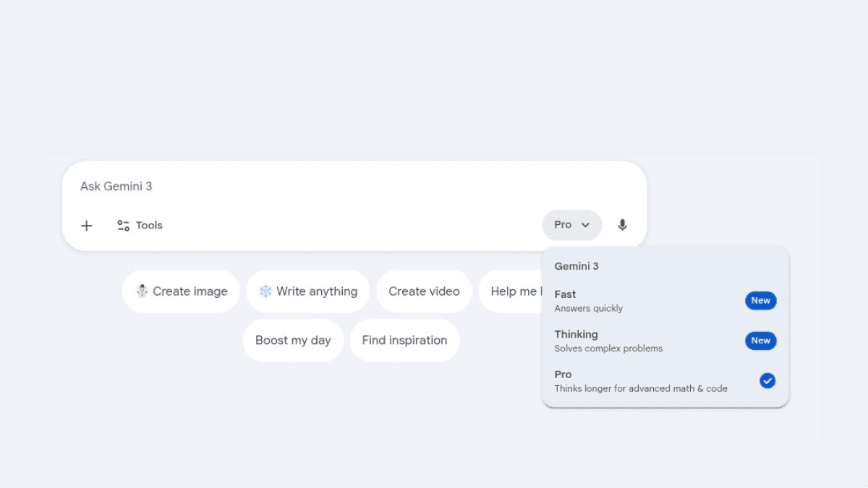Click the Write anything chip label
The height and width of the screenshot is (488, 868).
click(x=317, y=291)
